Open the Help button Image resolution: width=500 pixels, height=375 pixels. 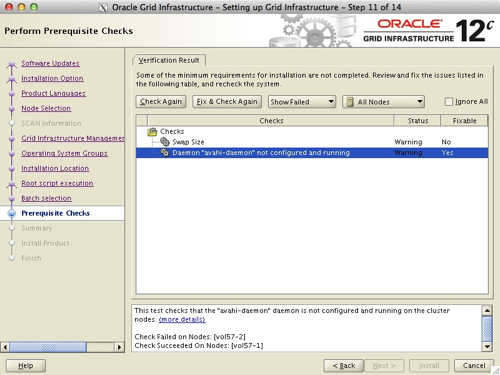pos(26,366)
